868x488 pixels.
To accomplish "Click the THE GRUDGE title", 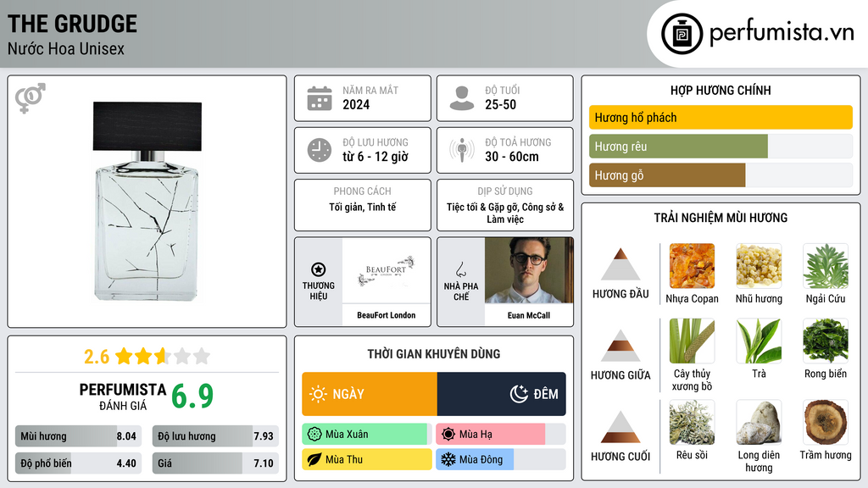I will pos(72,24).
